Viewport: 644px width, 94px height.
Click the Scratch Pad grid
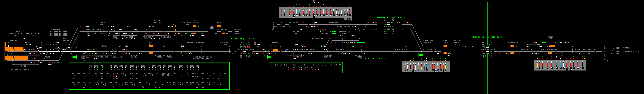(58, 33)
